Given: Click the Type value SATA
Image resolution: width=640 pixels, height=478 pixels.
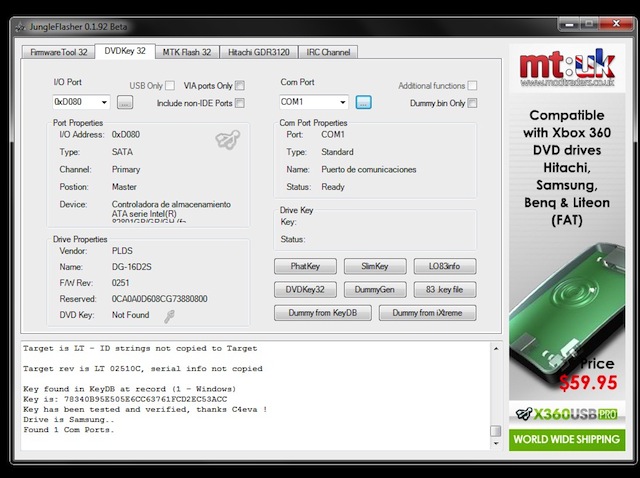Looking at the screenshot, I should point(122,152).
